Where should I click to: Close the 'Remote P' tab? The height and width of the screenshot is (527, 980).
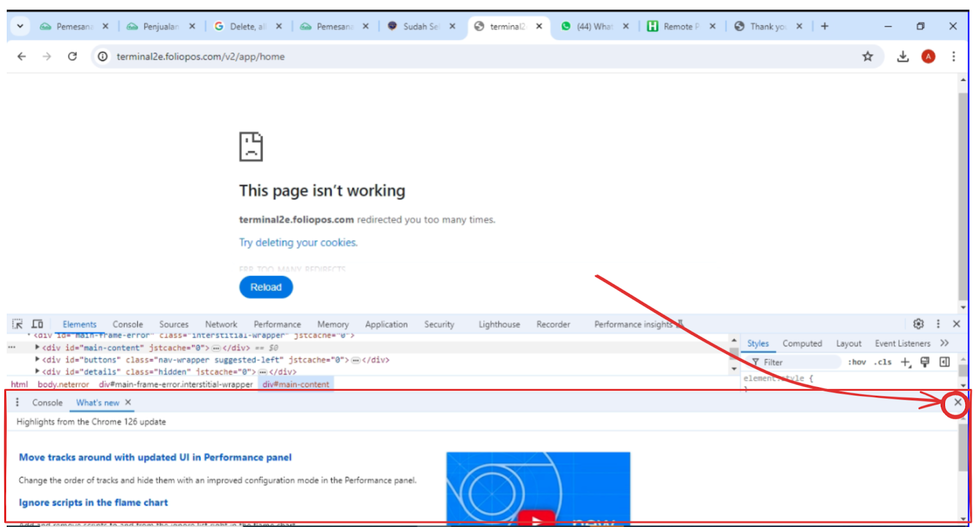[712, 26]
